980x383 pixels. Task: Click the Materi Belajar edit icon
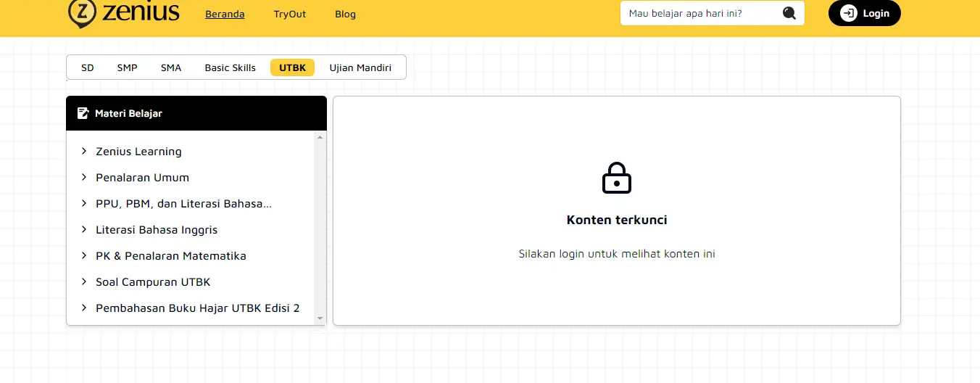(83, 113)
